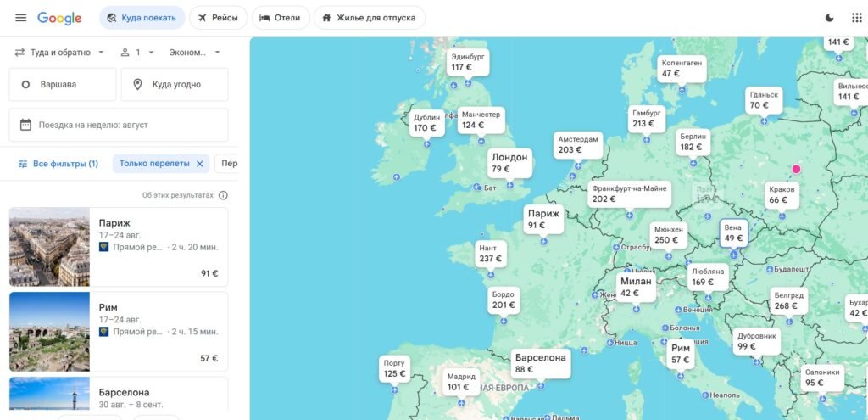Screen dimensions: 868x420
Task: Click the airport marker under Лондон label
Action: [x=509, y=185]
